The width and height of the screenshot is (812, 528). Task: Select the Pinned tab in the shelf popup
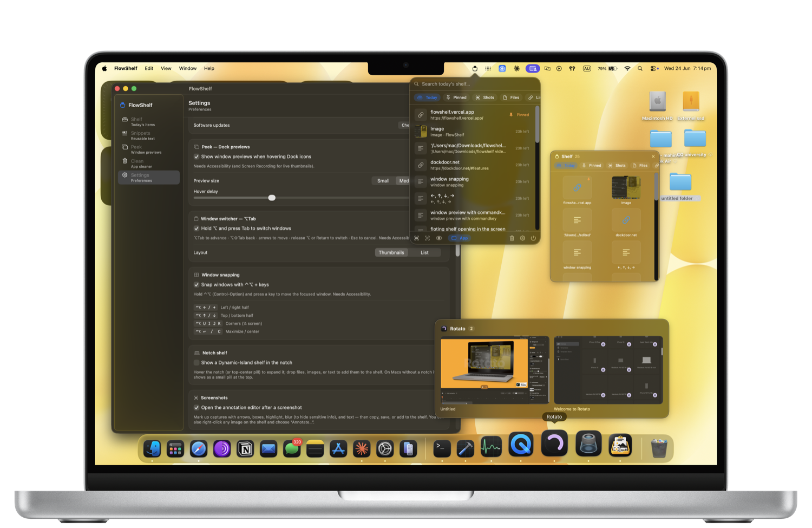(456, 98)
